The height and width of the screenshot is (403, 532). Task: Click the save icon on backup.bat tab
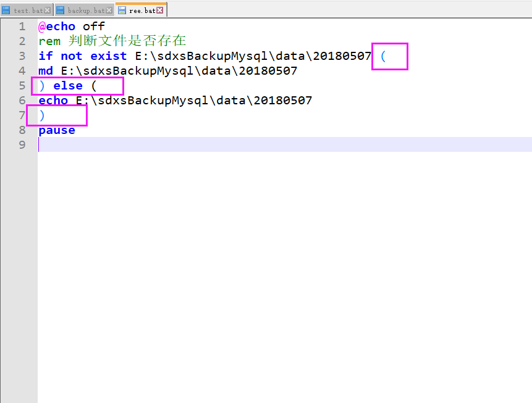(60, 10)
